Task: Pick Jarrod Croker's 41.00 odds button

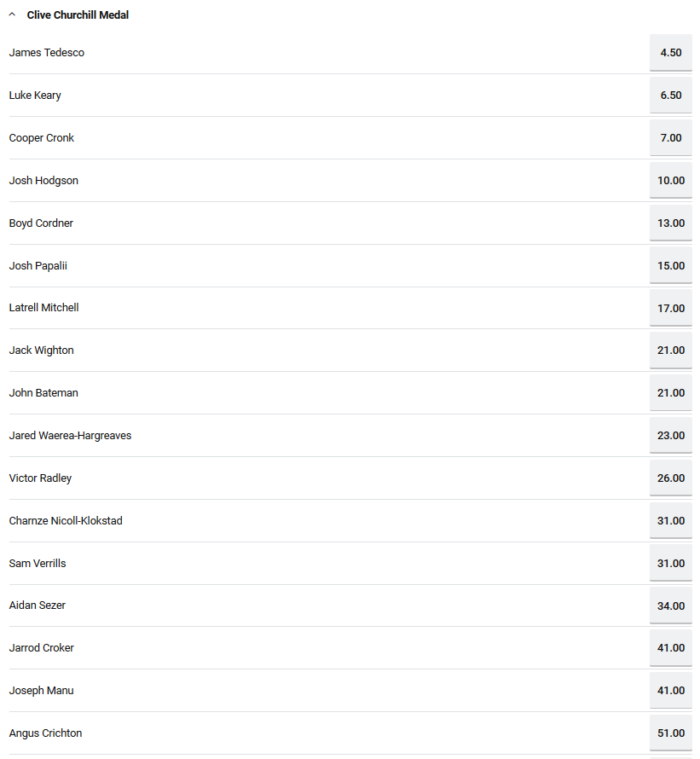Action: pyautogui.click(x=670, y=648)
